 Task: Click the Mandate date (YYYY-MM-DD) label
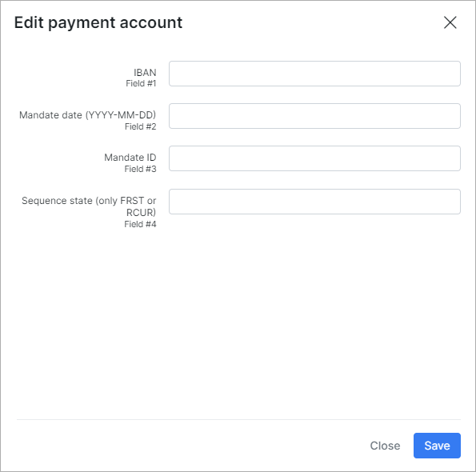point(87,115)
